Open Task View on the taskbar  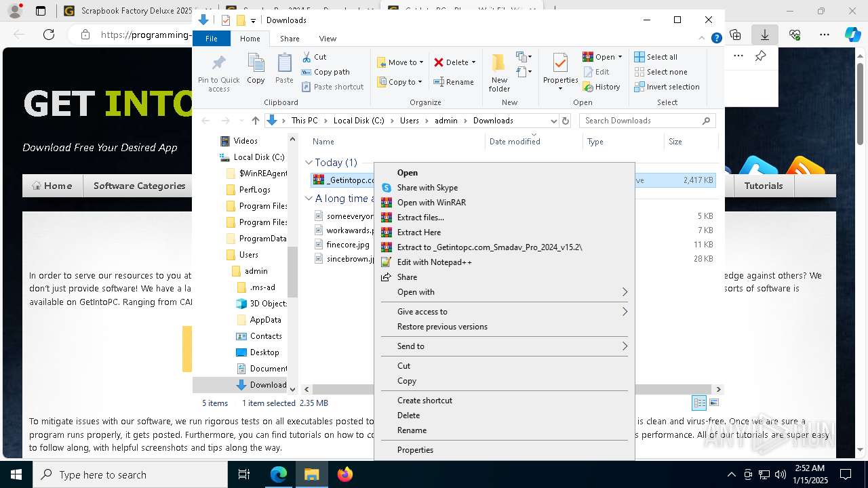244,474
